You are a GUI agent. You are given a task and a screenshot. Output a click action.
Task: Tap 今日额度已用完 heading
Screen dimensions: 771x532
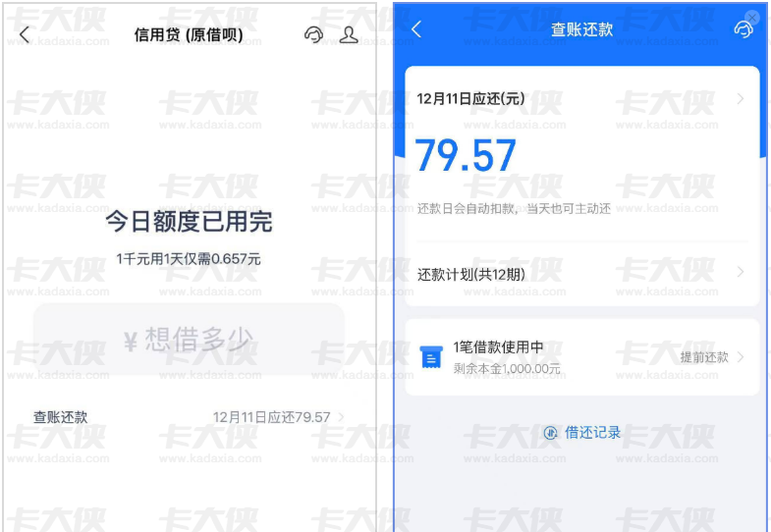(189, 222)
